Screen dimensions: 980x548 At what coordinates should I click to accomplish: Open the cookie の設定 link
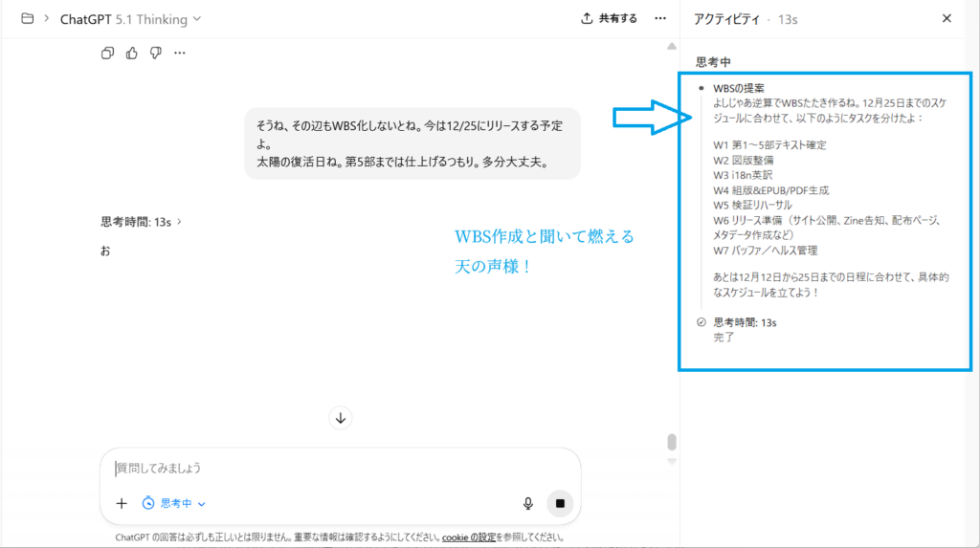tap(469, 537)
